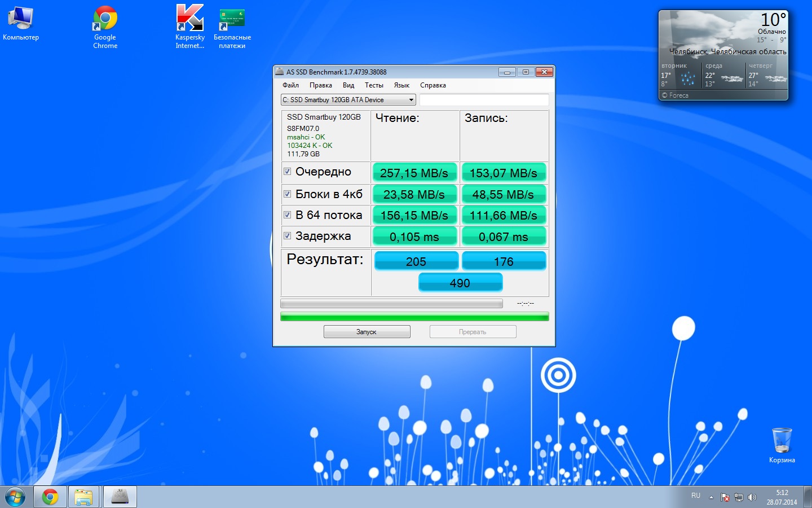Open the Вид menu

tap(348, 85)
